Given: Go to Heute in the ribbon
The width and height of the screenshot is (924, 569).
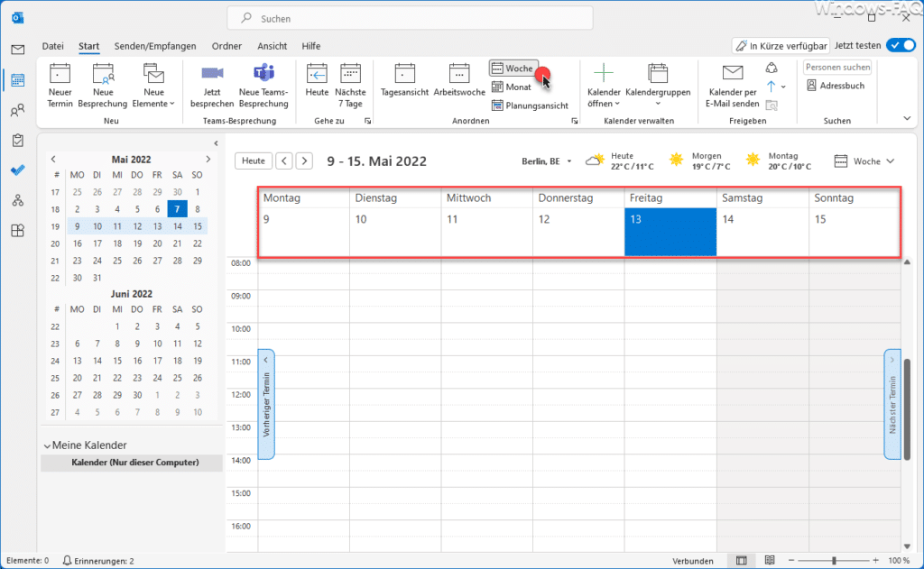Looking at the screenshot, I should pos(317,80).
